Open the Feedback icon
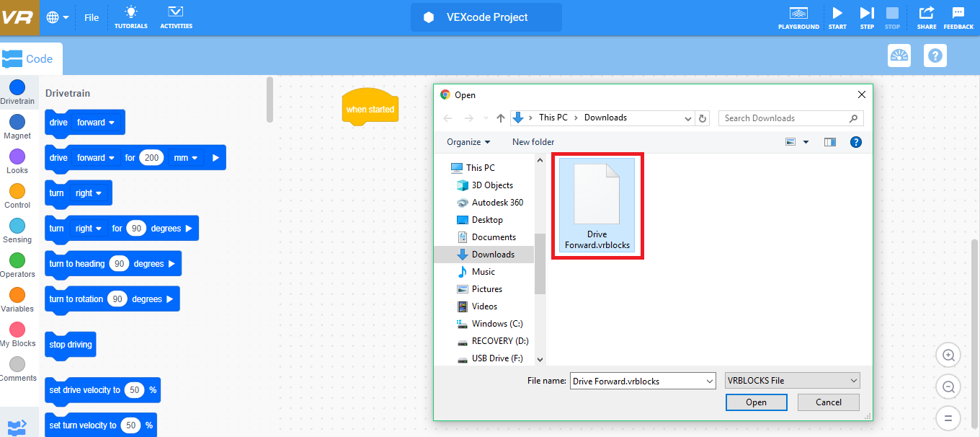Viewport: 980px width, 437px height. pyautogui.click(x=958, y=17)
